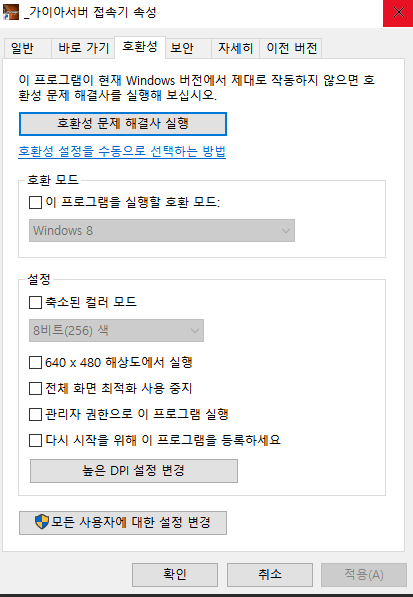
Task: Tick 640 x 480 해상도에서 실행
Action: [35, 362]
